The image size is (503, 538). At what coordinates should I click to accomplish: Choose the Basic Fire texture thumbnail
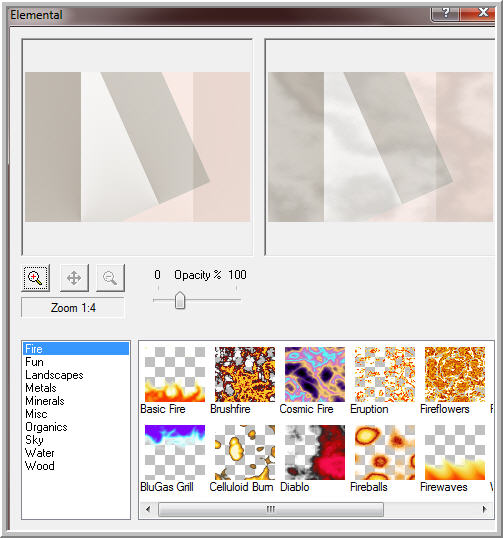pyautogui.click(x=175, y=374)
